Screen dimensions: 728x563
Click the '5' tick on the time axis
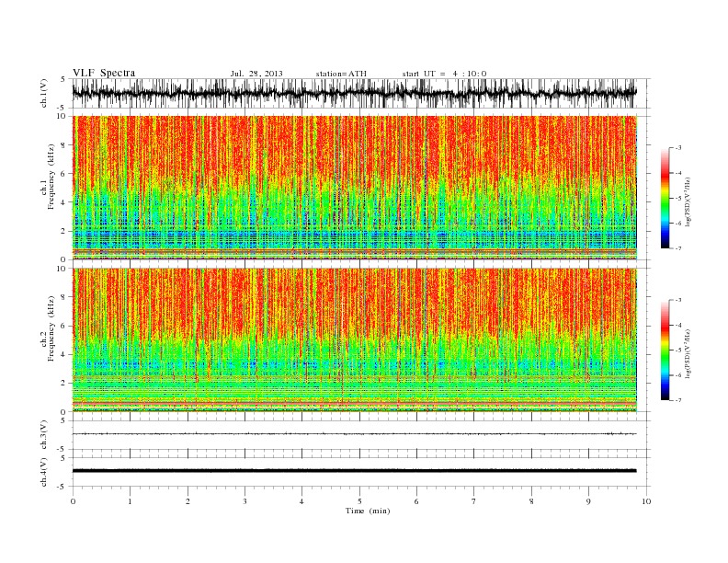click(x=359, y=501)
